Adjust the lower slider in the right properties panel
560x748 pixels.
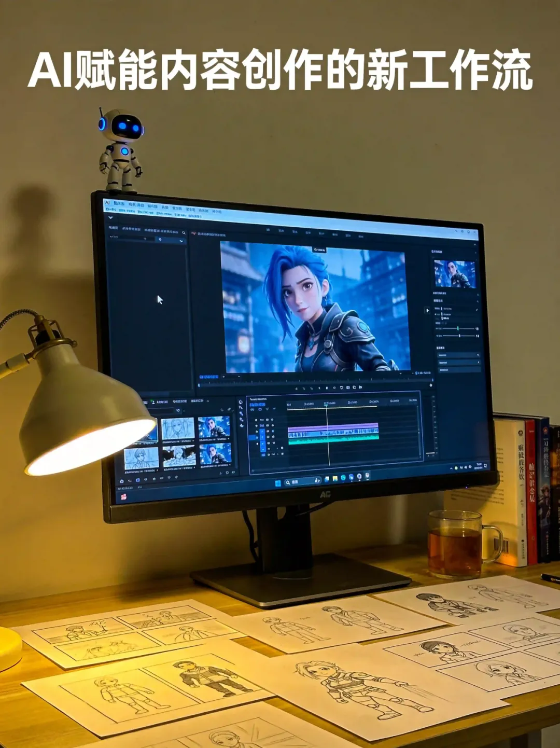pos(458,336)
